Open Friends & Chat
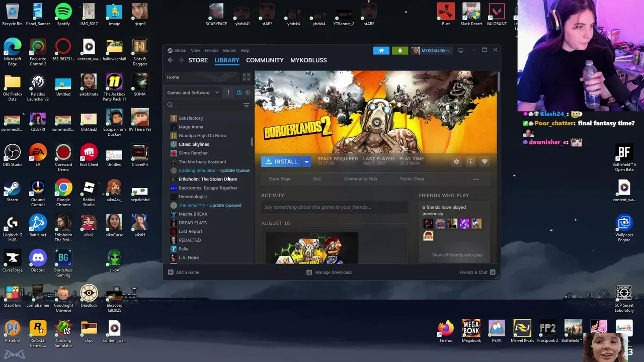 tap(477, 272)
